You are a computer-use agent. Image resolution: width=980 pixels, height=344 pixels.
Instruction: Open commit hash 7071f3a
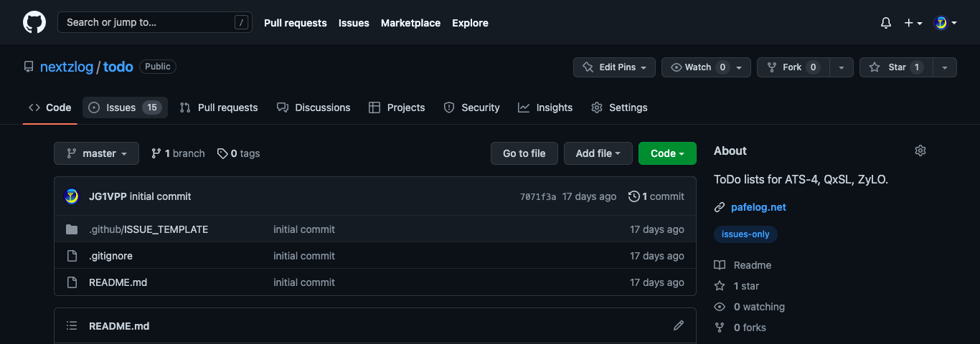(538, 197)
